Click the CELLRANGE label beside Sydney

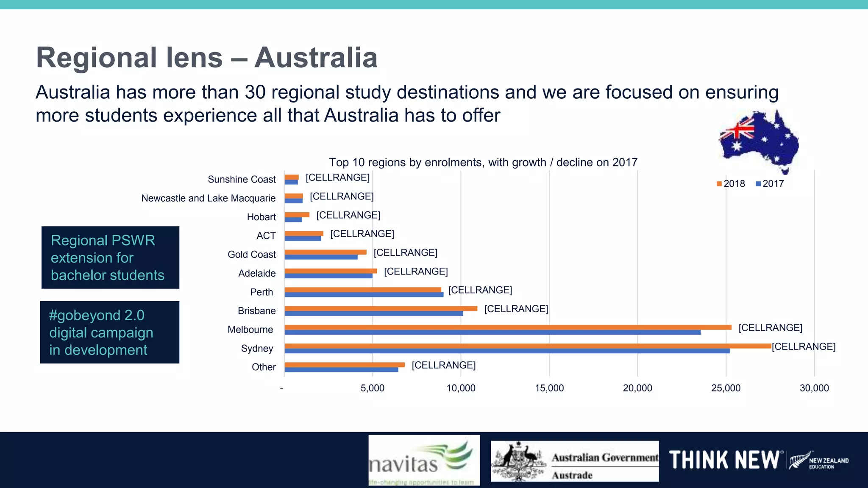pos(804,347)
